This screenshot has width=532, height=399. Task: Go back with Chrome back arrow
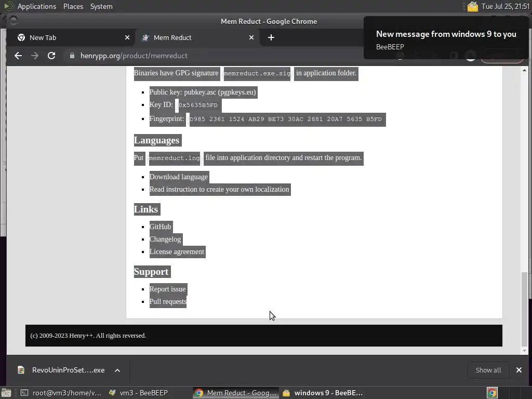point(18,56)
